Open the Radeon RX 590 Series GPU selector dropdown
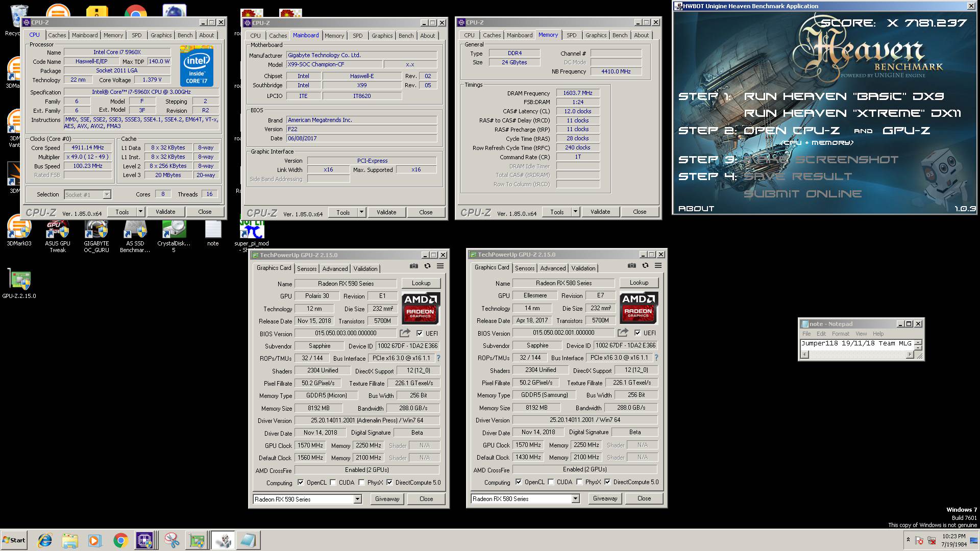 [x=308, y=499]
